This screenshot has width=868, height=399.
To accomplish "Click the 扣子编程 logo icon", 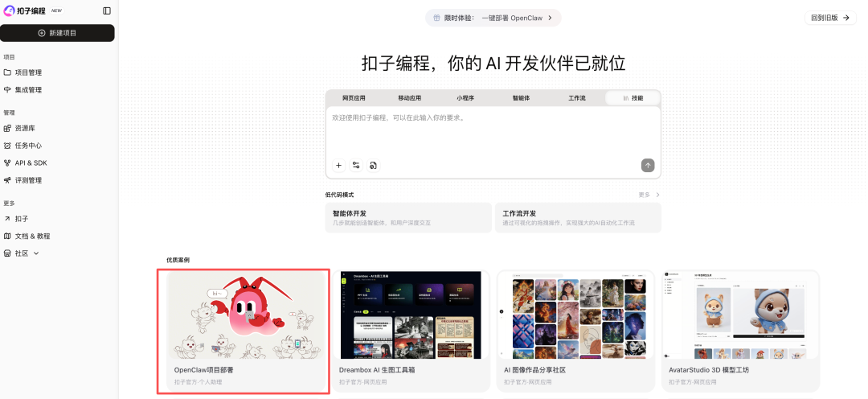I will [x=9, y=10].
